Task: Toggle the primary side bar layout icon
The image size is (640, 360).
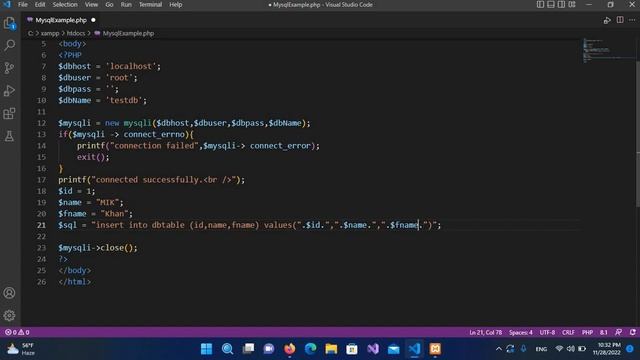Action: 540,4
